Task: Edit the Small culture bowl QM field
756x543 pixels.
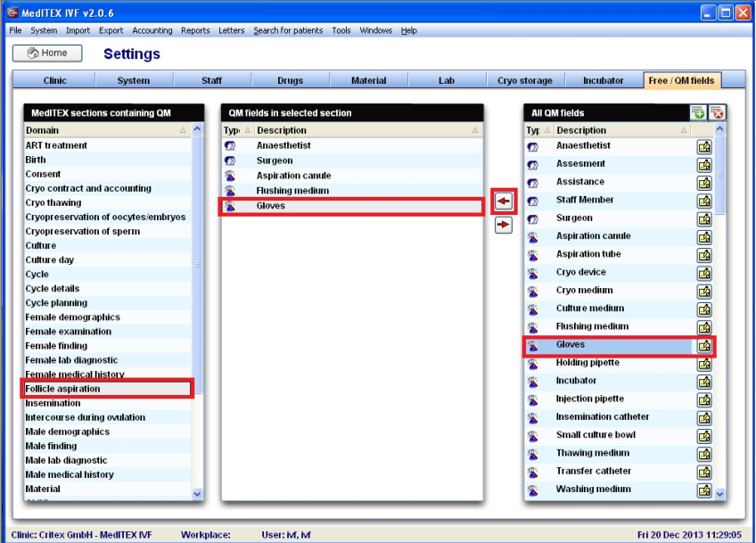Action: point(704,436)
